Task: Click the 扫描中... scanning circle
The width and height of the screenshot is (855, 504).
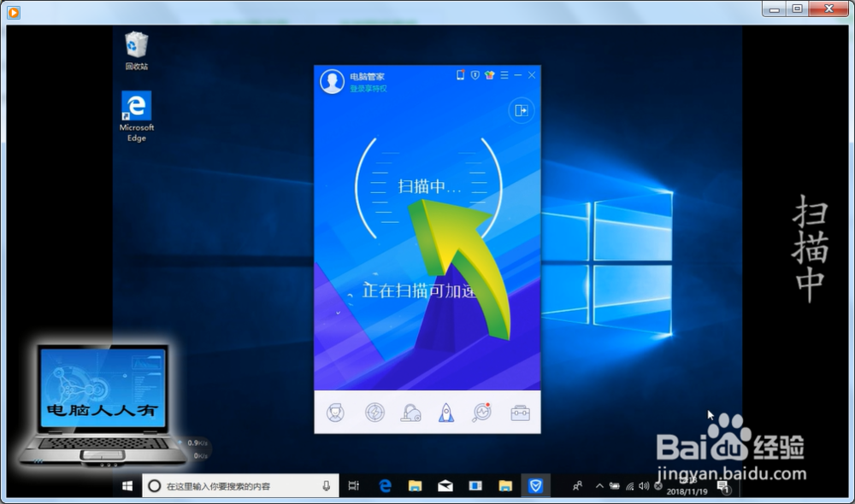Action: click(x=428, y=187)
